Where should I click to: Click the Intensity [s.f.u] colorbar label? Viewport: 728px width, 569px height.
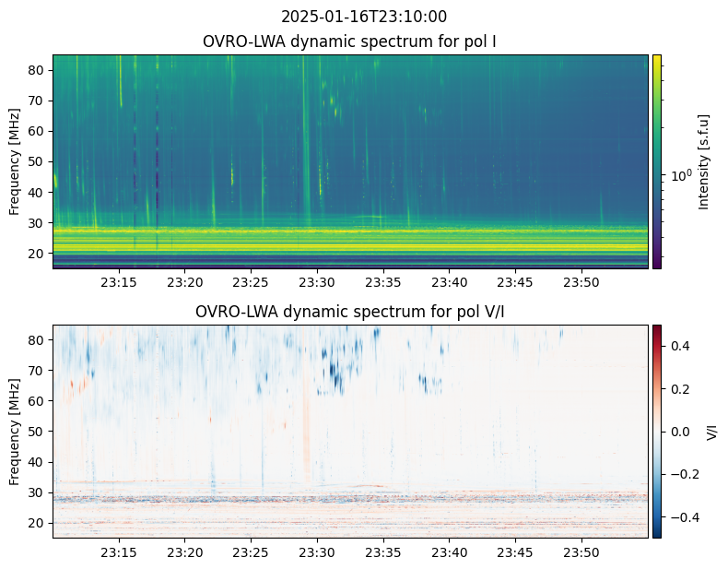tap(705, 161)
